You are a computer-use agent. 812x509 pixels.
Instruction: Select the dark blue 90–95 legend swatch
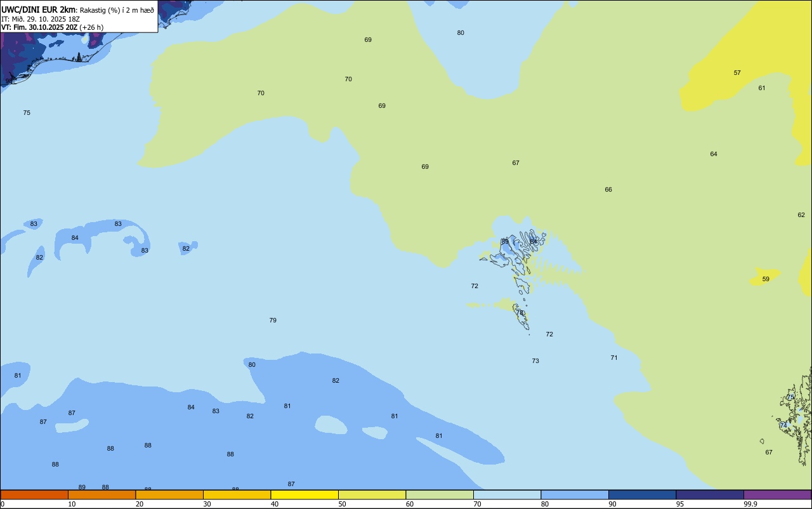coord(642,494)
